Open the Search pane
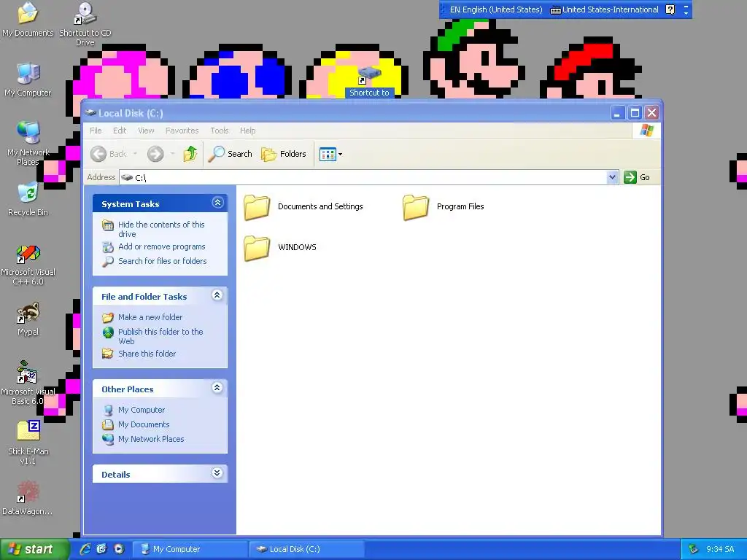 pyautogui.click(x=231, y=154)
